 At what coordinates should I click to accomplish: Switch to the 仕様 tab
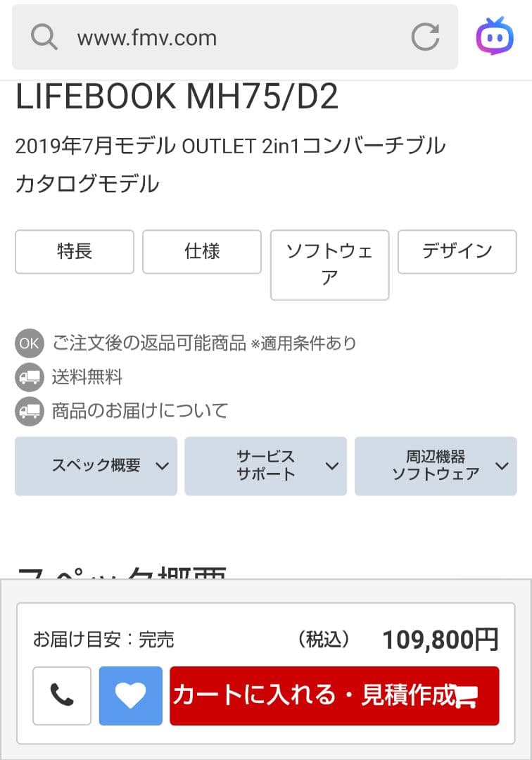(202, 251)
